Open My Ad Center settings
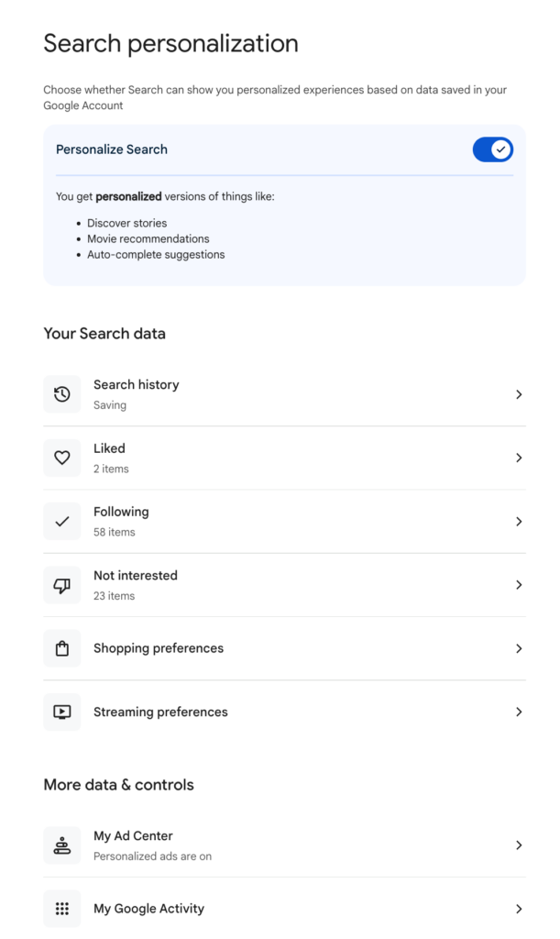Viewport: 560px width, 939px height. (x=134, y=836)
